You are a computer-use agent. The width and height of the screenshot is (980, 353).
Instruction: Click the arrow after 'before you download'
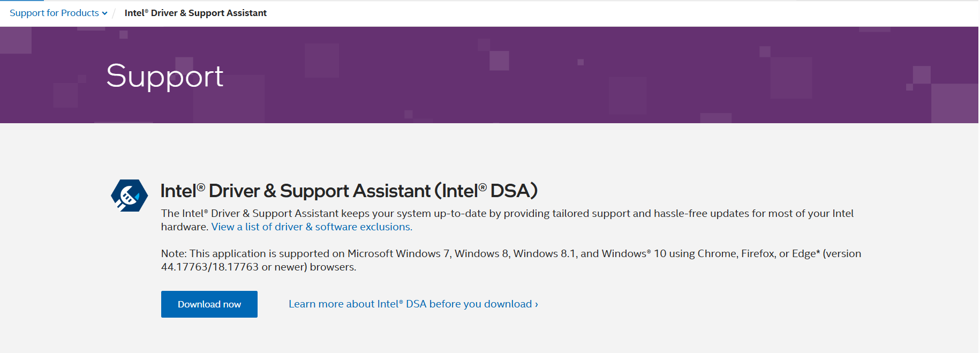[537, 304]
